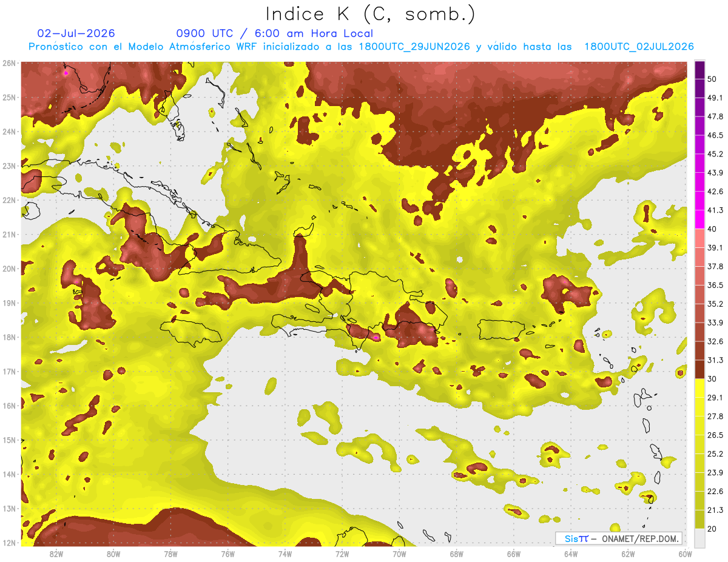This screenshot has height=562, width=728.
Task: Click color scale value "26.5"
Action: click(x=715, y=435)
